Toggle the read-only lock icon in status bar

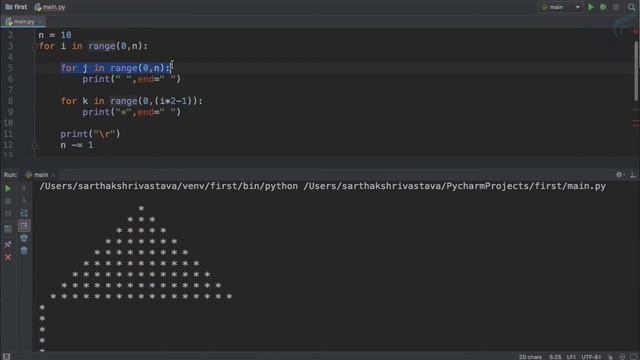(611, 357)
